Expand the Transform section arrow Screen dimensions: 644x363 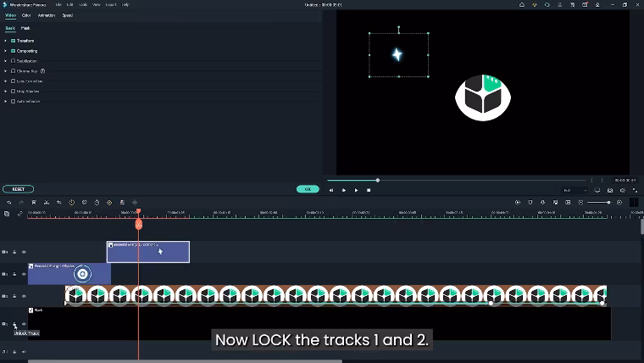[x=6, y=41]
